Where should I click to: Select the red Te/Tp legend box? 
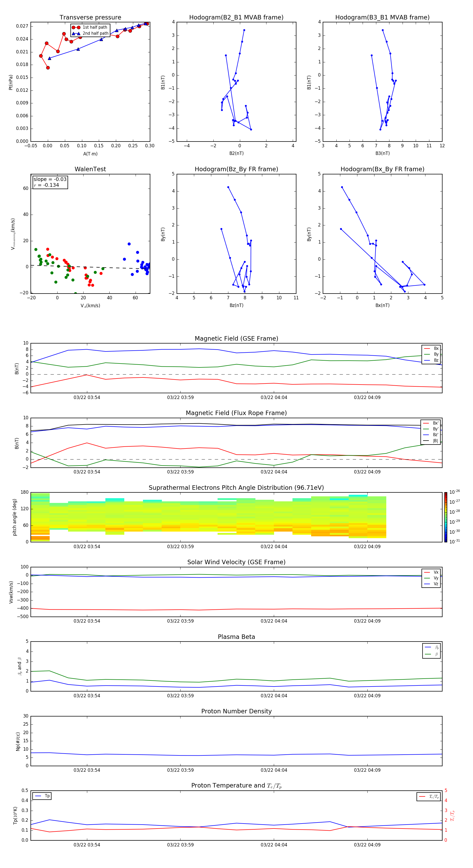tap(429, 796)
